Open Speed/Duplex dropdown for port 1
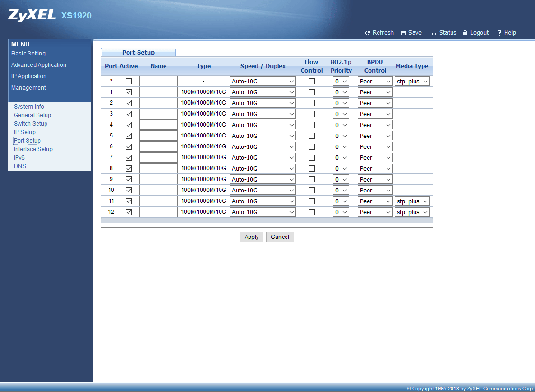535x392 pixels. point(262,92)
